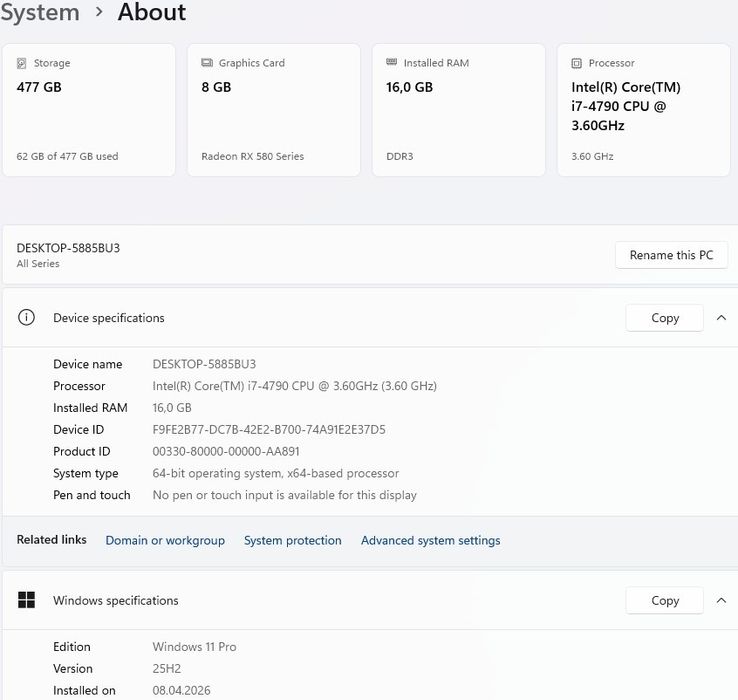Open the 477 GB Storage card
738x700 pixels.
pos(89,110)
